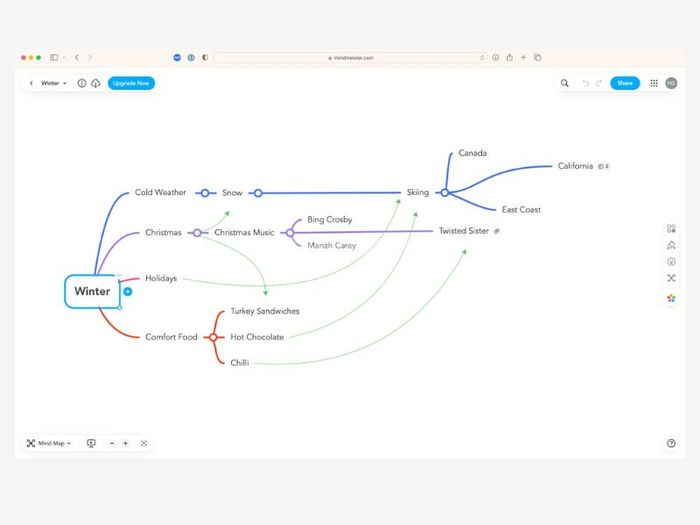
Task: Click the blue Share button
Action: pos(625,83)
